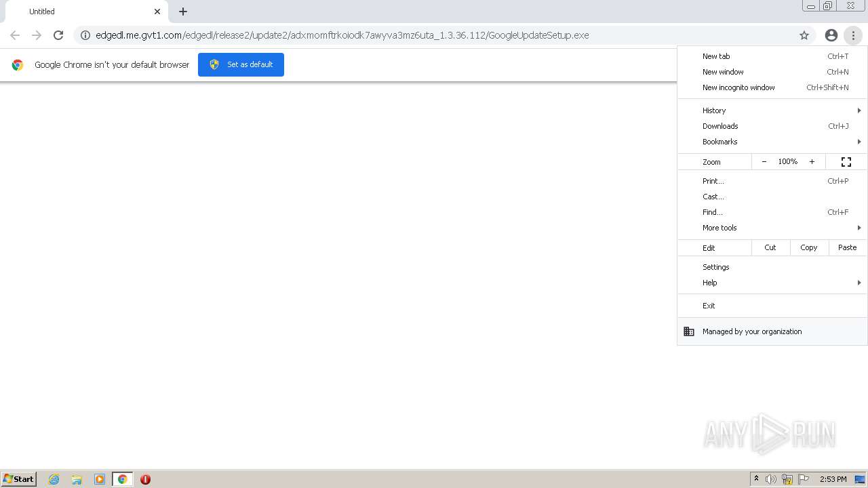The width and height of the screenshot is (868, 488).
Task: Expand the Bookmarks submenu
Action: (772, 142)
